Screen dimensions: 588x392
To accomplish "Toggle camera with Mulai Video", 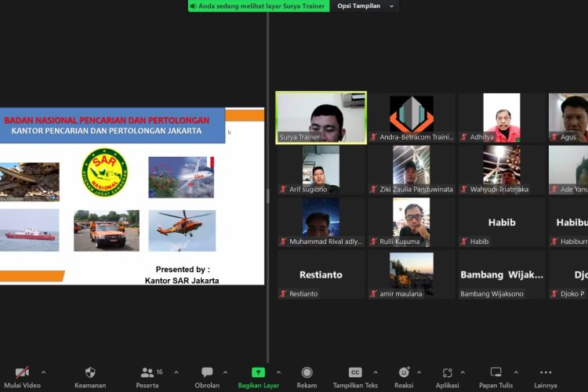I will coord(22,372).
